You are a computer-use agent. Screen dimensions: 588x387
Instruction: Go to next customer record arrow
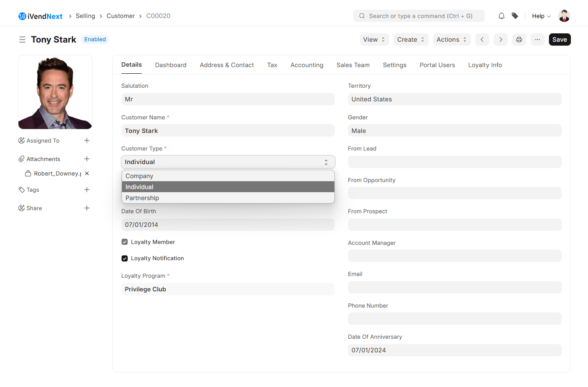click(501, 39)
